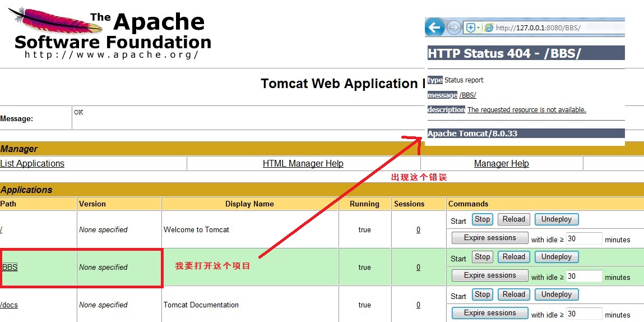Image resolution: width=644 pixels, height=322 pixels.
Task: Click the shield icon in address bar
Action: (x=470, y=28)
